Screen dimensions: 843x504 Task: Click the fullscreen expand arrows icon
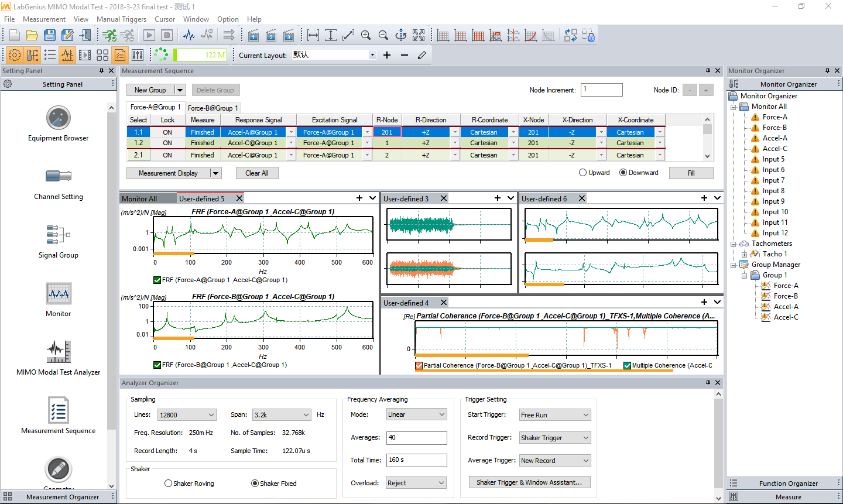pos(419,35)
